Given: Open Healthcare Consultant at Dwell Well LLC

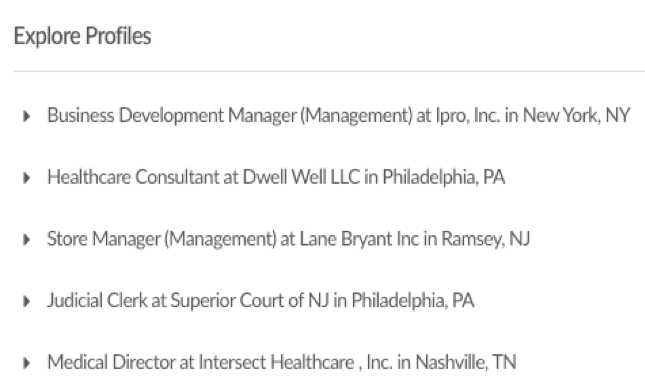Looking at the screenshot, I should pyautogui.click(x=276, y=177).
